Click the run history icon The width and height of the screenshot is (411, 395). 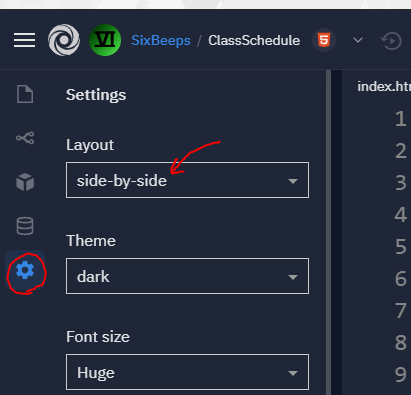point(391,41)
